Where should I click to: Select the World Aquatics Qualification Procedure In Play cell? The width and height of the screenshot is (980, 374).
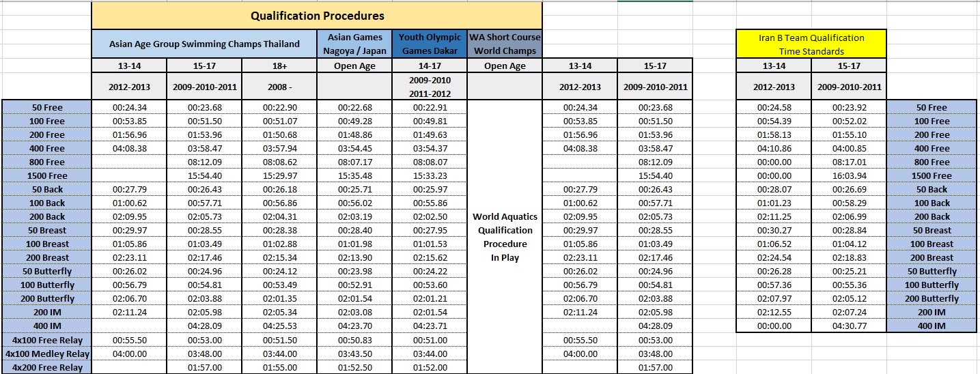click(505, 237)
